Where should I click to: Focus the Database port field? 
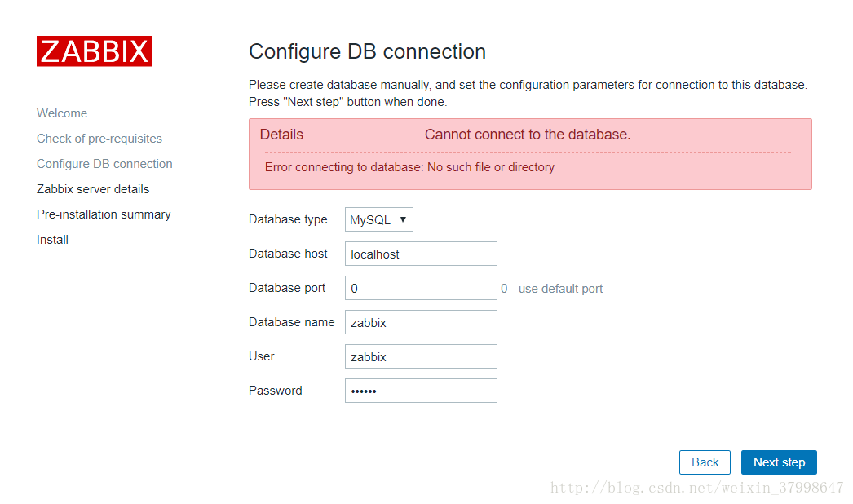click(x=421, y=288)
